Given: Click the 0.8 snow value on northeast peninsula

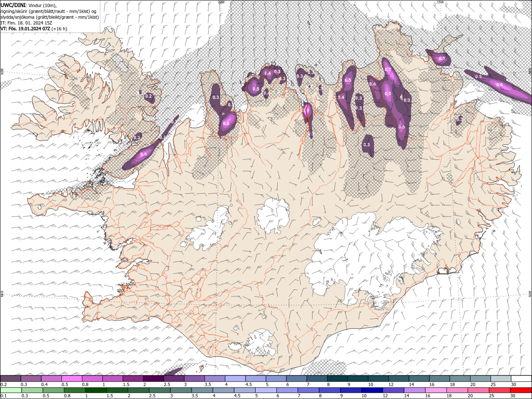Looking at the screenshot, I should pyautogui.click(x=442, y=59).
